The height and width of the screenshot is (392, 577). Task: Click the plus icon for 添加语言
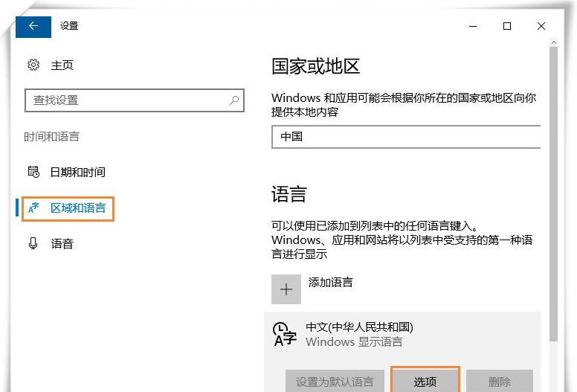[286, 289]
